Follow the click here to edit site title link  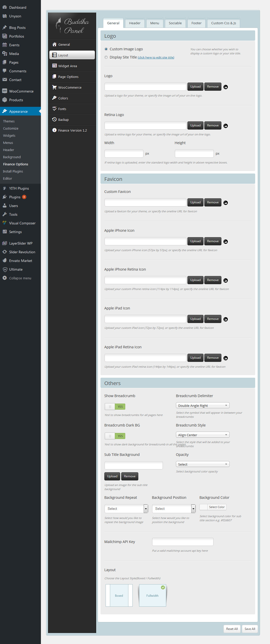click(x=156, y=57)
